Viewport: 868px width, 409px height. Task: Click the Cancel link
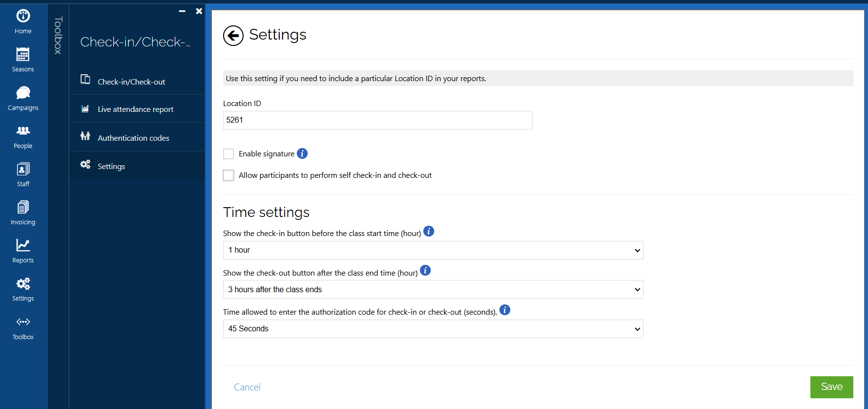point(247,387)
